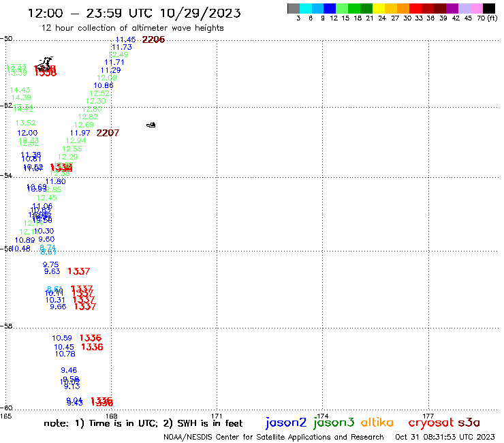Click the legend unit label 70 (ft)

[487, 18]
